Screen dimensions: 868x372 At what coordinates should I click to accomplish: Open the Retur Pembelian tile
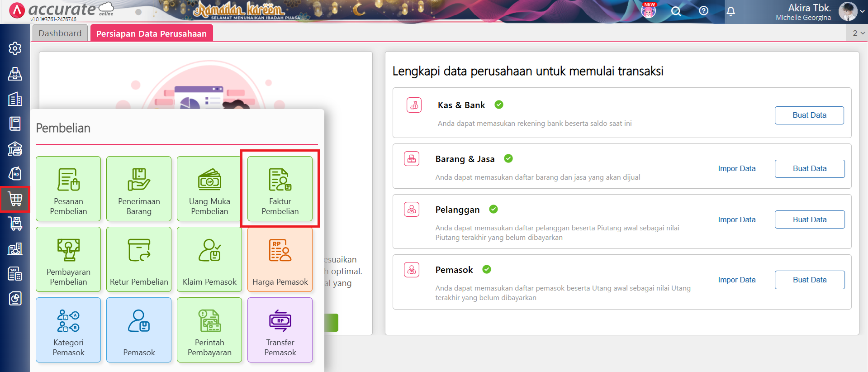click(x=139, y=259)
